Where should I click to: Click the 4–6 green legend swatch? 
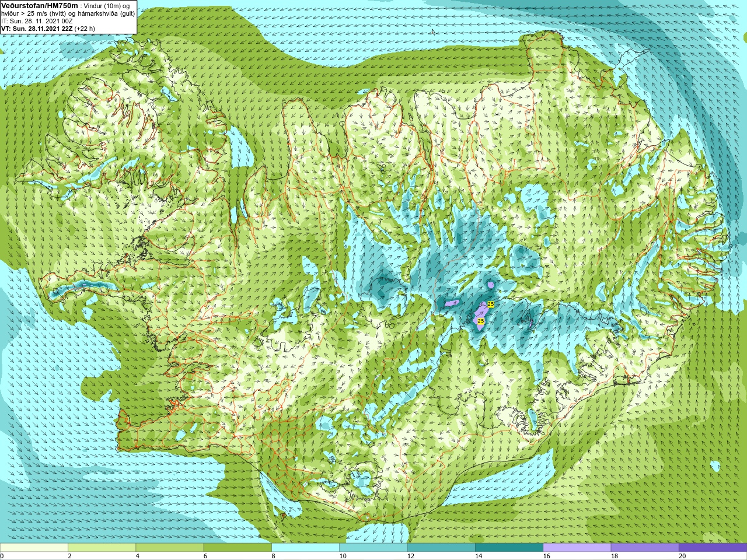point(170,548)
